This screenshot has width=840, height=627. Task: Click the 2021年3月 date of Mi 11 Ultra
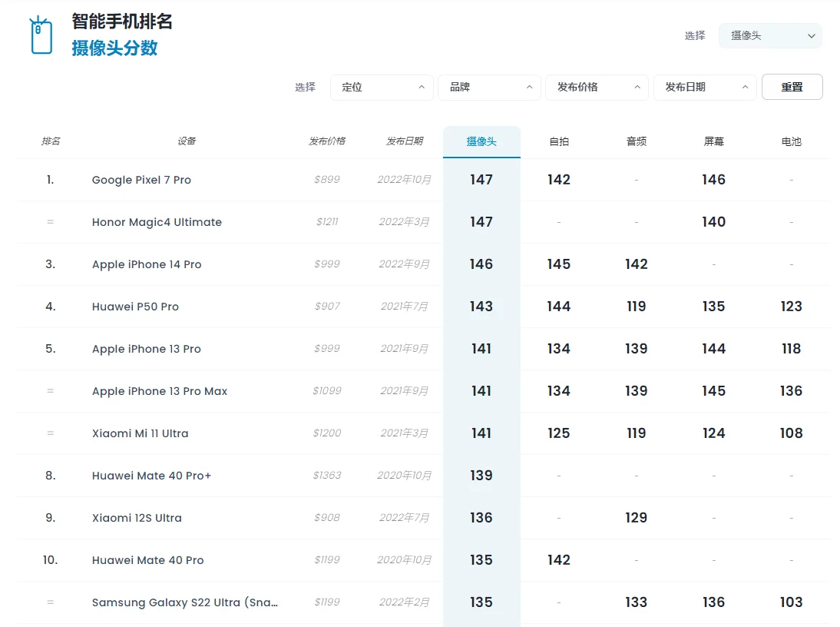pyautogui.click(x=405, y=433)
